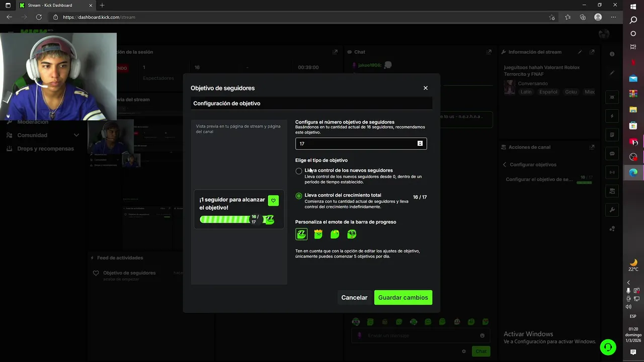Pop out the Acciones de canal panel

[592, 147]
